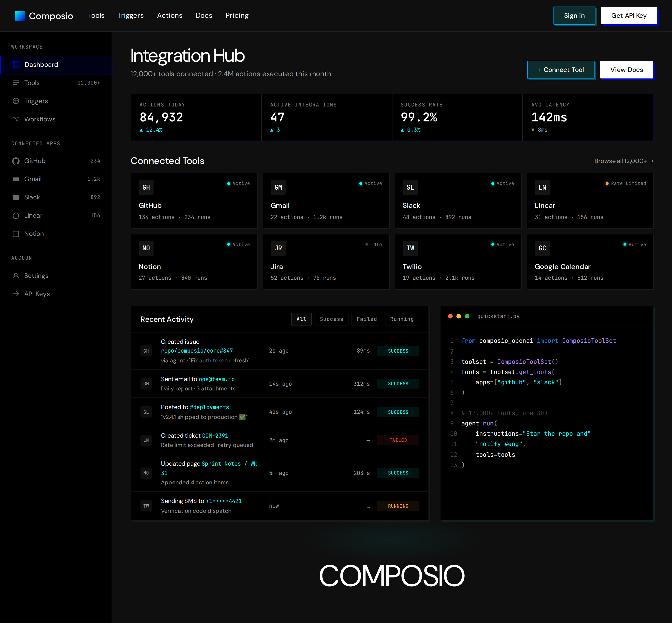
Task: Click RUNNING badge on Sending SMS row
Action: click(398, 506)
